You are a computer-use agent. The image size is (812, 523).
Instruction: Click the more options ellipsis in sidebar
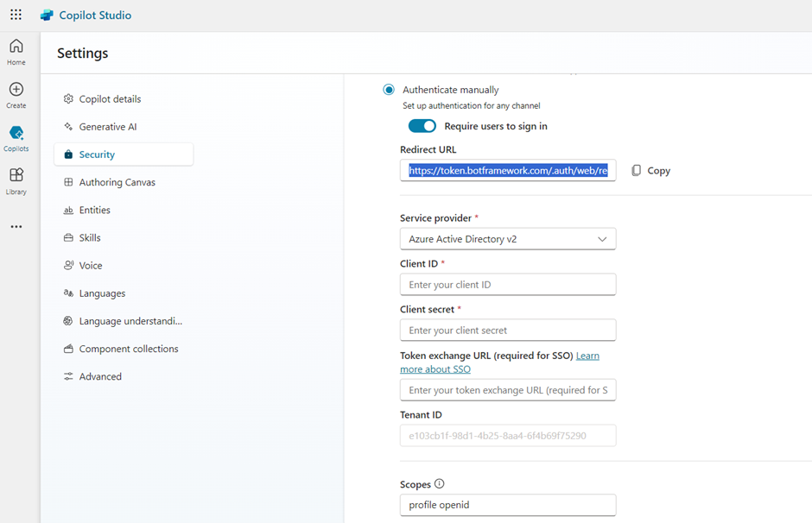(16, 227)
